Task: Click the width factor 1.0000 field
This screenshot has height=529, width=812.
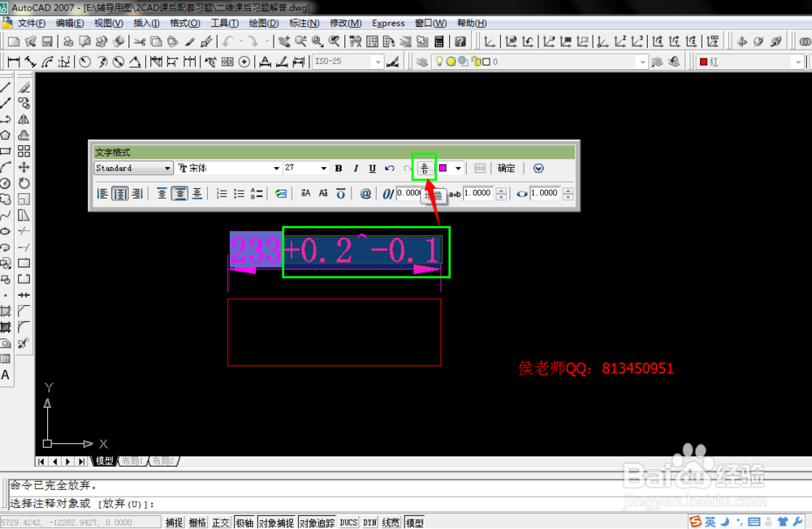Action: [546, 194]
